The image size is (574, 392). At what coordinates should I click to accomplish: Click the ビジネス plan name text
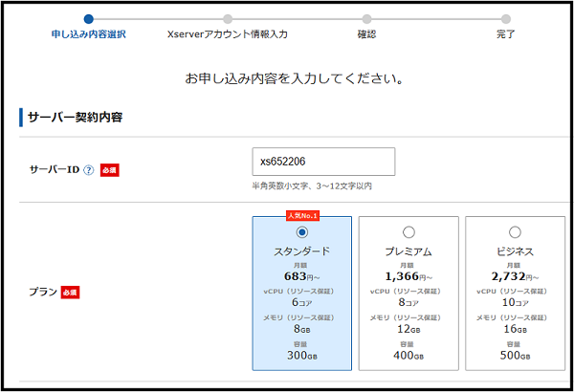tap(515, 251)
